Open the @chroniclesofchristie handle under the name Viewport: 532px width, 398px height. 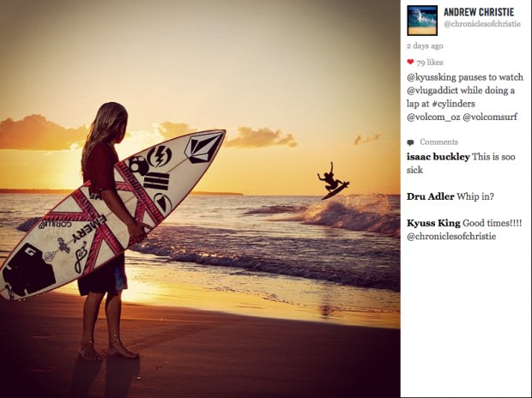[x=482, y=24]
